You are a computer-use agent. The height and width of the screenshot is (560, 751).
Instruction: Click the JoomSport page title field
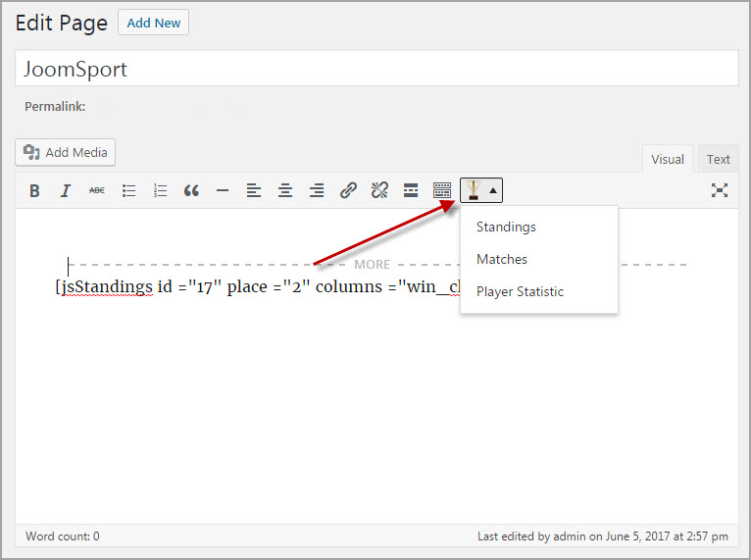click(x=376, y=69)
